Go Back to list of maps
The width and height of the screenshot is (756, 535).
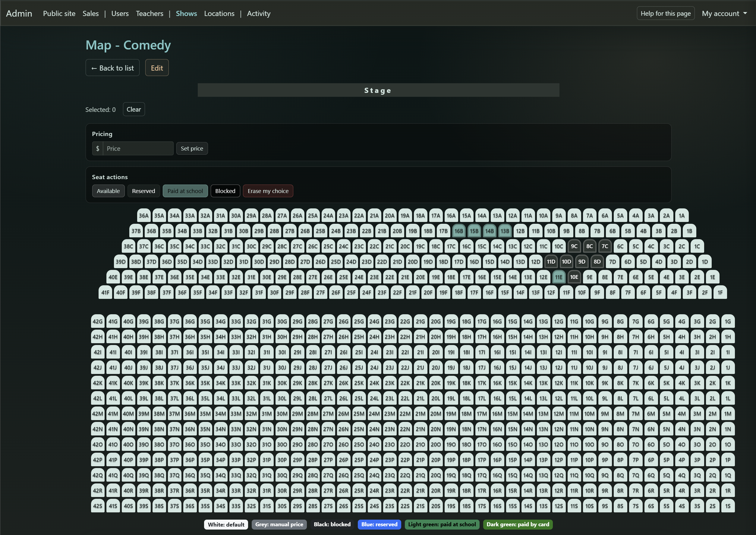[112, 68]
